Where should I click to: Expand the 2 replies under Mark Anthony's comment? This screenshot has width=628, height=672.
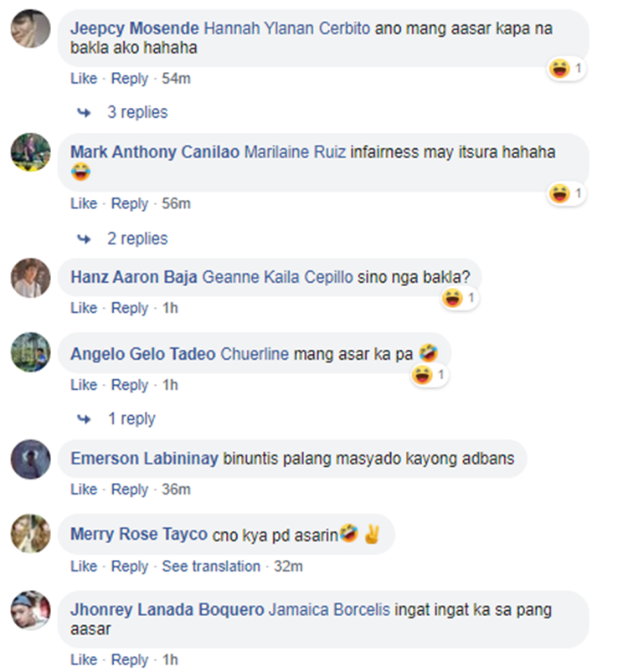click(x=137, y=239)
